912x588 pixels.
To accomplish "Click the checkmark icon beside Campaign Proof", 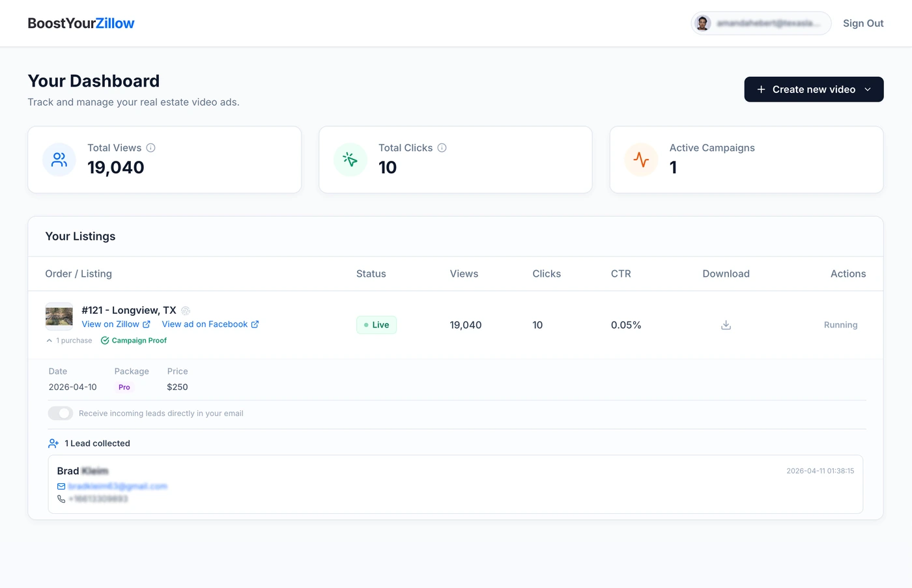I will 104,340.
